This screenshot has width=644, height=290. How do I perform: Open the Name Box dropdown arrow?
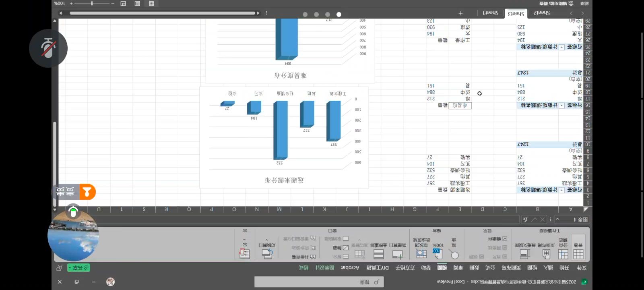coord(557,220)
